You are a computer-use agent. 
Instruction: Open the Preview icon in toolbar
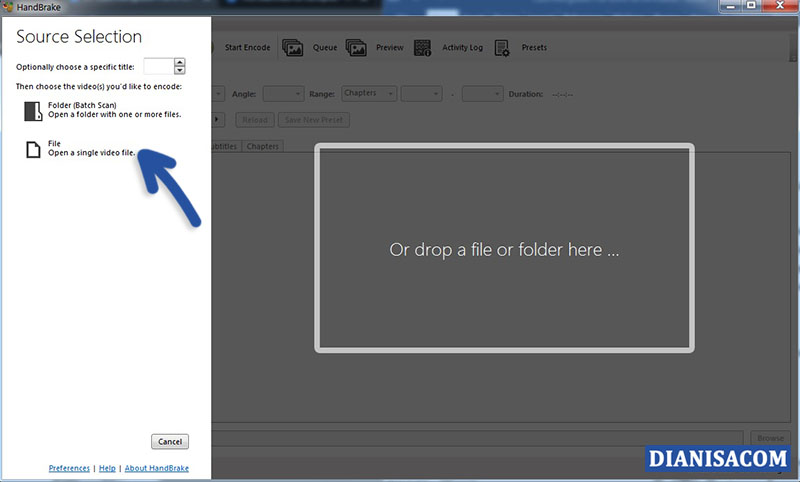356,47
